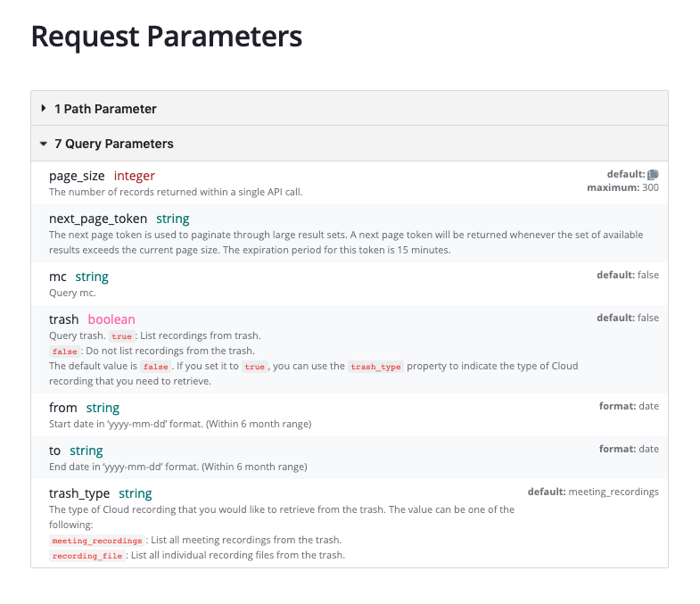Click the to parameter name
Screen dimensions: 700x604
55,451
